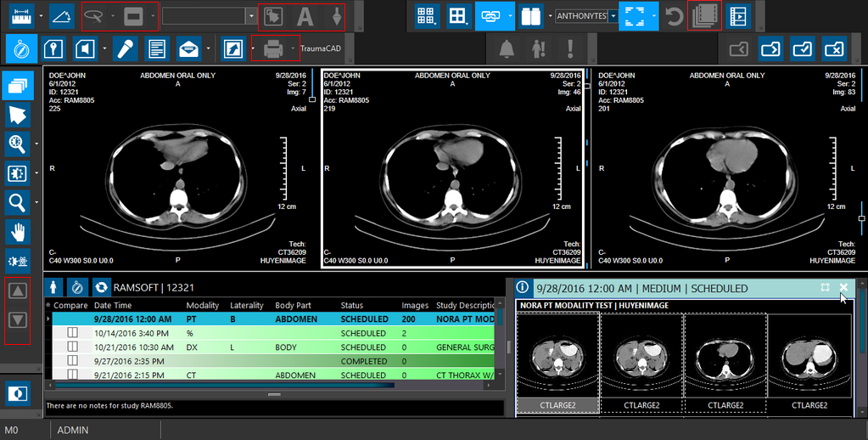Click the refresh icon beside RAMSOFT
The image size is (868, 440).
[x=101, y=287]
